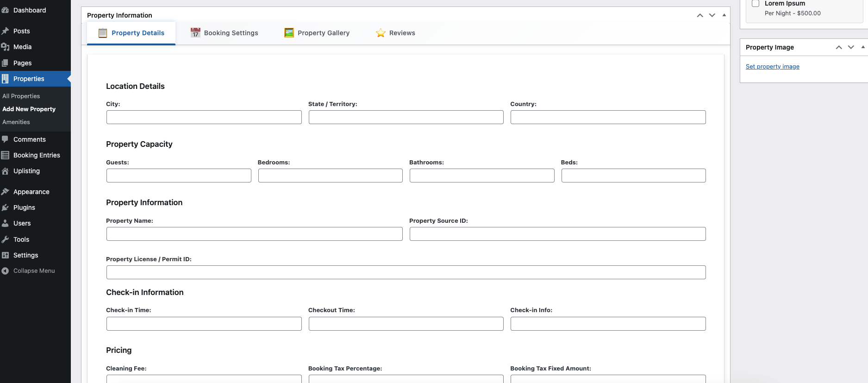
Task: Collapse the Property Image panel
Action: tap(863, 47)
